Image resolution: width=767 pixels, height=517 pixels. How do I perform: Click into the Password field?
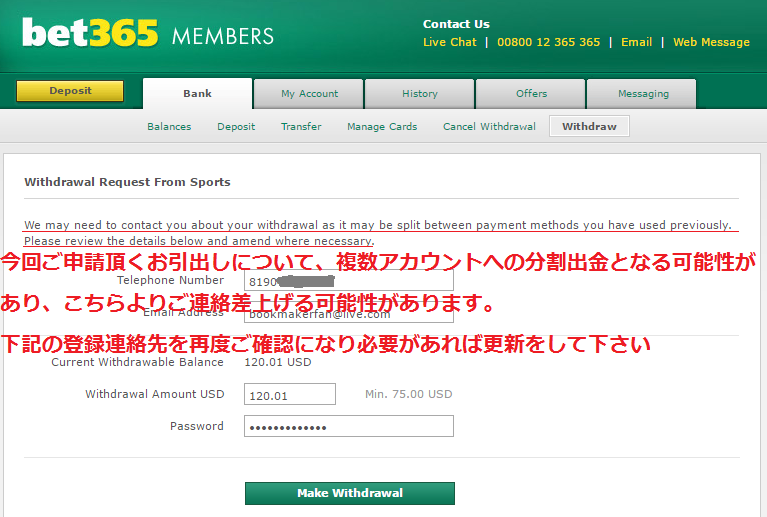pos(348,427)
